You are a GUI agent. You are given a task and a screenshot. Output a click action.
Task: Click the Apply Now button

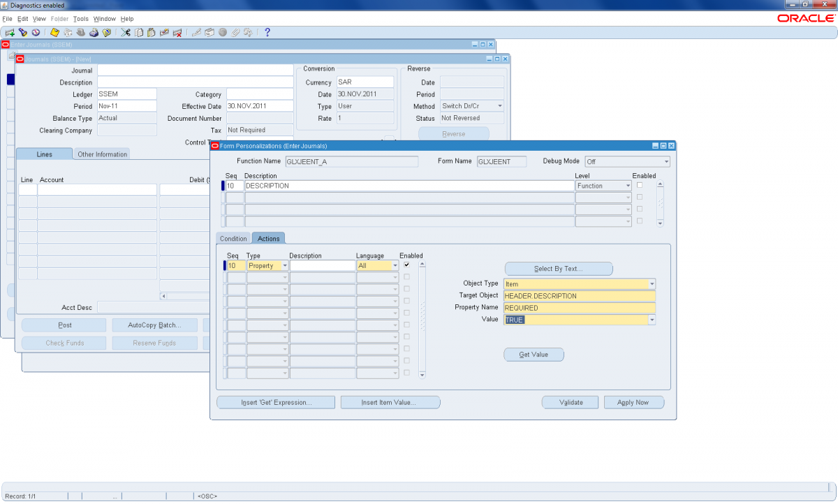click(x=633, y=402)
